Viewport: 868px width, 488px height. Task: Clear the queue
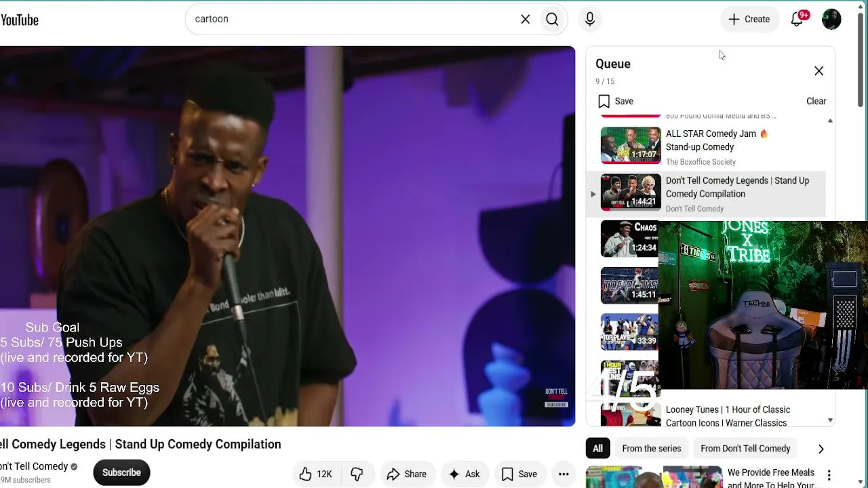(816, 101)
